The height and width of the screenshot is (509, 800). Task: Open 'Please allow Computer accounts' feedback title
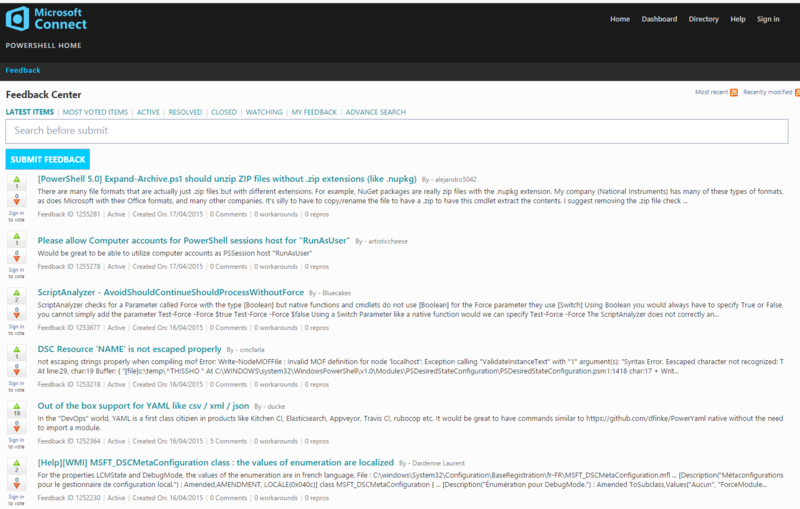pos(193,241)
